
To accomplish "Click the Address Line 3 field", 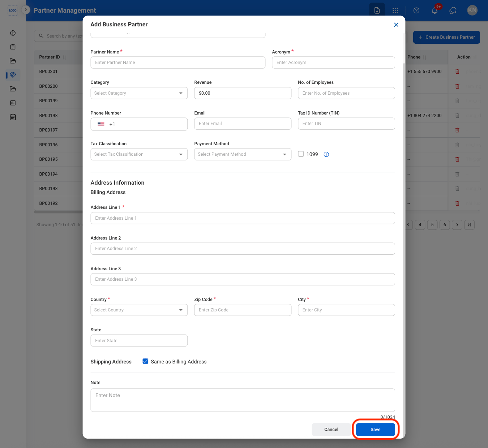I will click(243, 279).
